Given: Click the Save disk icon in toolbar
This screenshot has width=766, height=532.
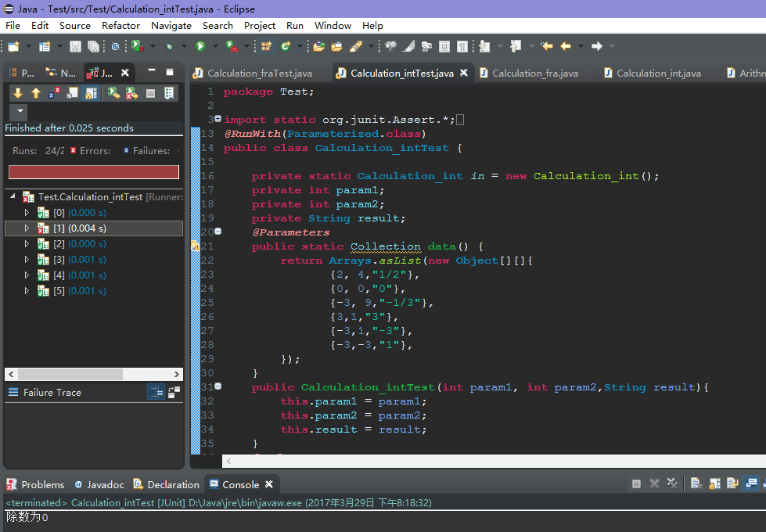Looking at the screenshot, I should pyautogui.click(x=75, y=46).
